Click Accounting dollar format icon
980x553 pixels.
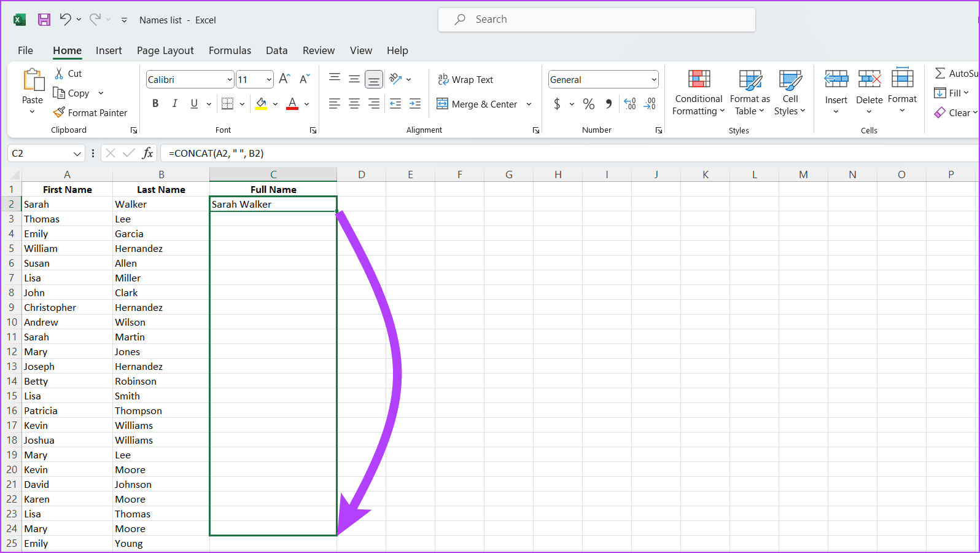coord(557,104)
